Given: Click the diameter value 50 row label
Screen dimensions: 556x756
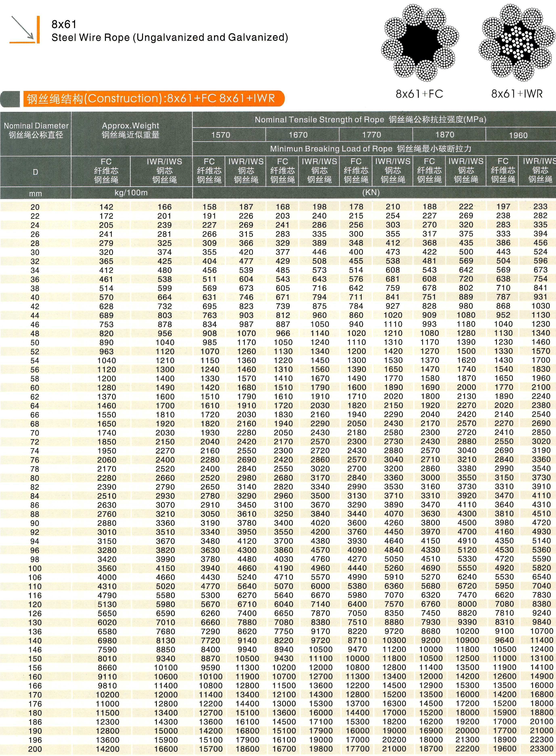Looking at the screenshot, I should 35,343.
